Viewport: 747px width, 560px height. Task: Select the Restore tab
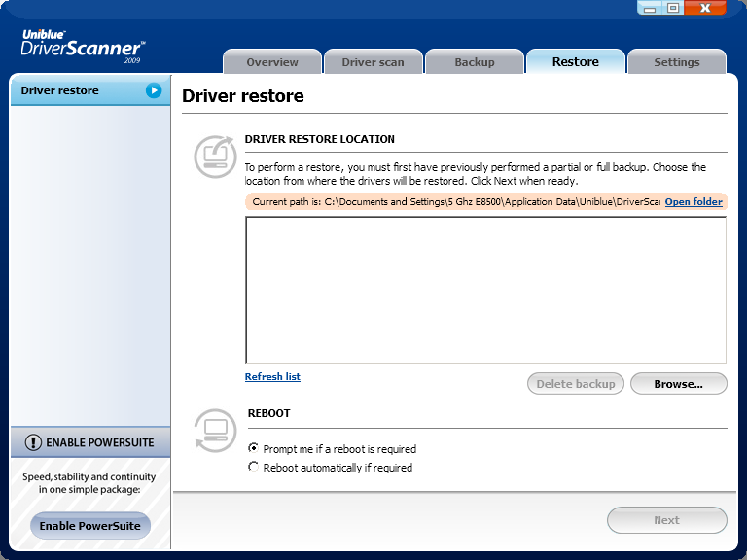pos(575,61)
